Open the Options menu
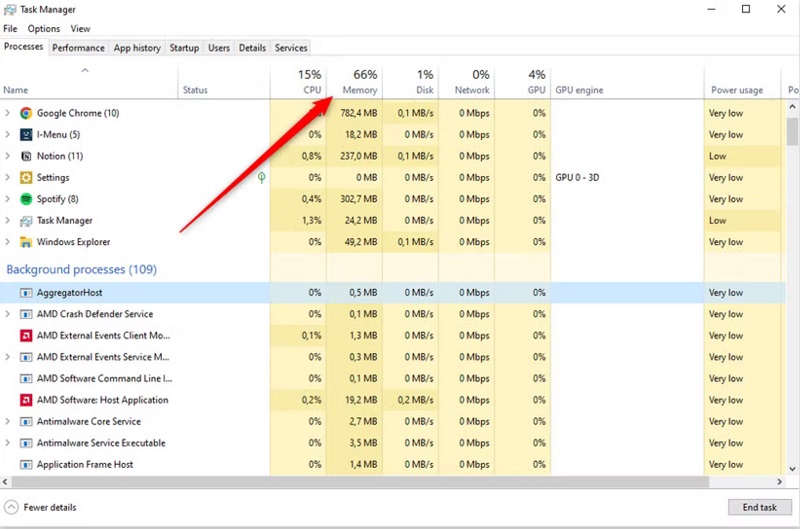 point(44,29)
